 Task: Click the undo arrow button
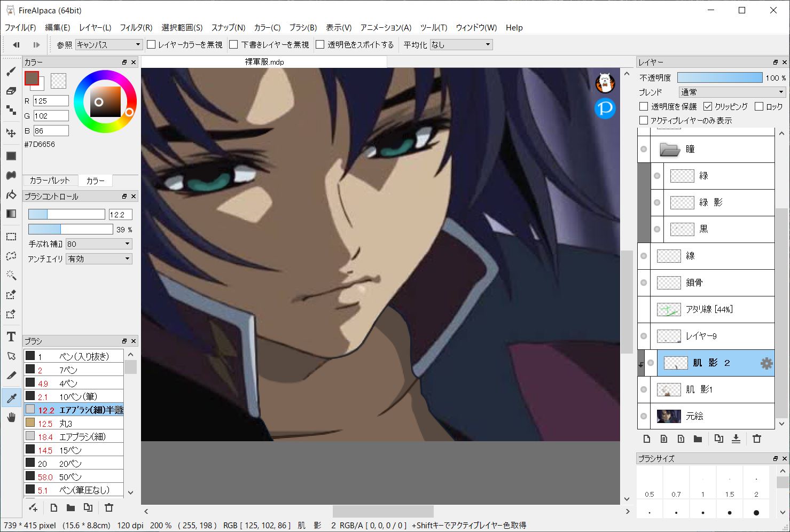[16, 45]
